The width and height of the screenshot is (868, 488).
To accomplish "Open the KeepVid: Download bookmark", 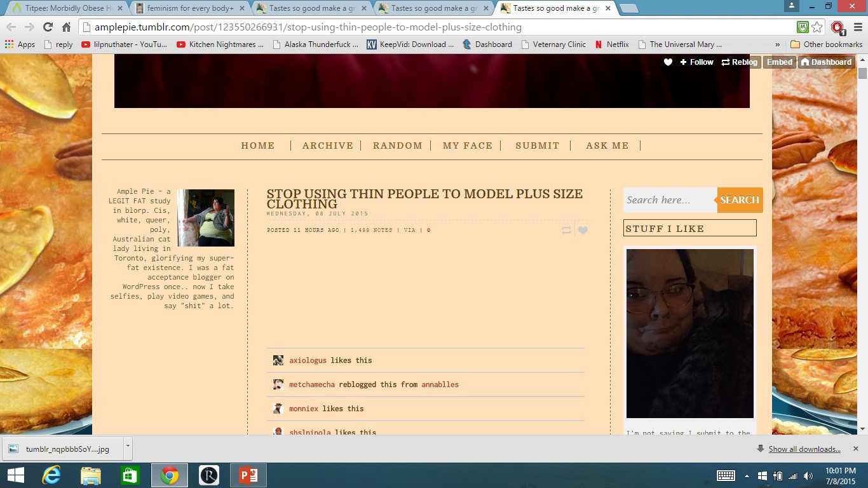I will [410, 44].
